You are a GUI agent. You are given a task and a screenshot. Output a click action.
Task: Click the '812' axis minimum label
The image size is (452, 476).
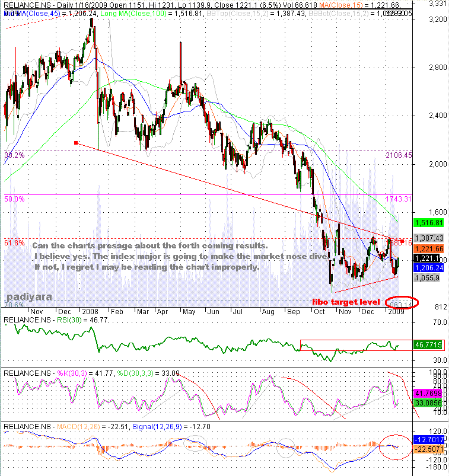(x=441, y=307)
